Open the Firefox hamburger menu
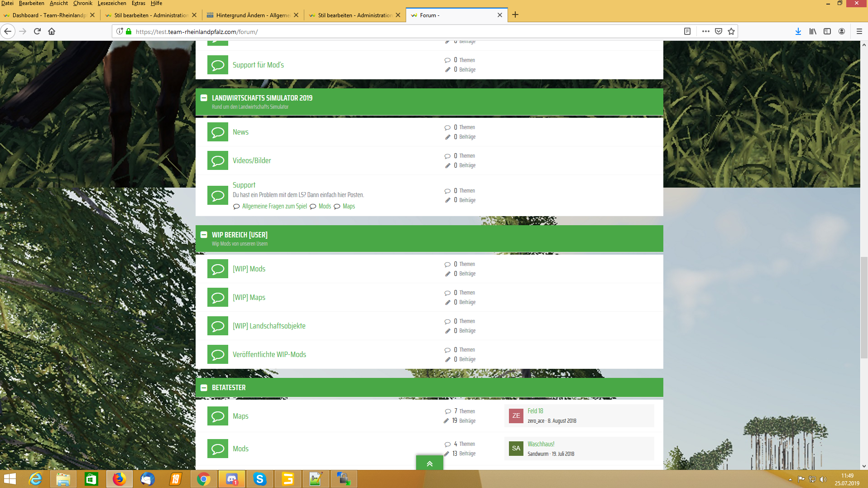The height and width of the screenshot is (488, 868). pyautogui.click(x=859, y=31)
